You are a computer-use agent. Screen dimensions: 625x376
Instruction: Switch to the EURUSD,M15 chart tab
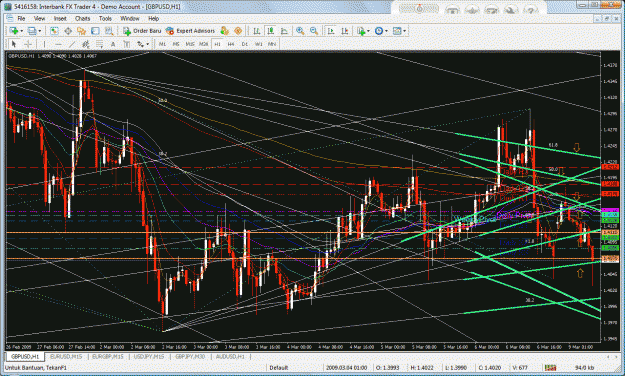[x=67, y=356]
